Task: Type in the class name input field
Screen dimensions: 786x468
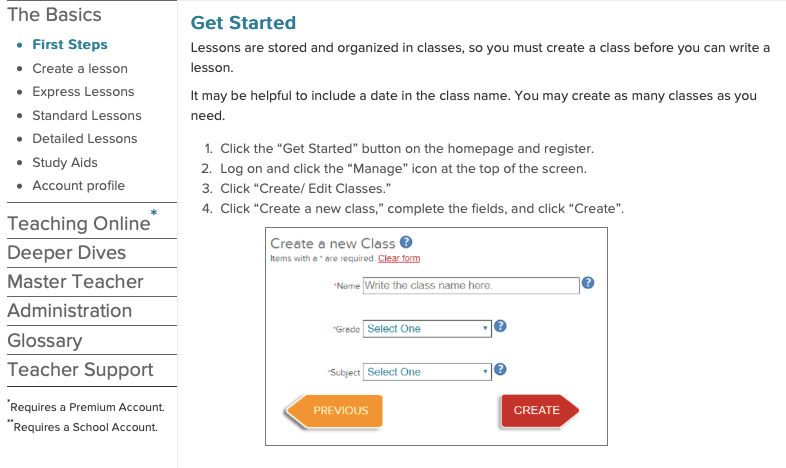Action: 471,285
